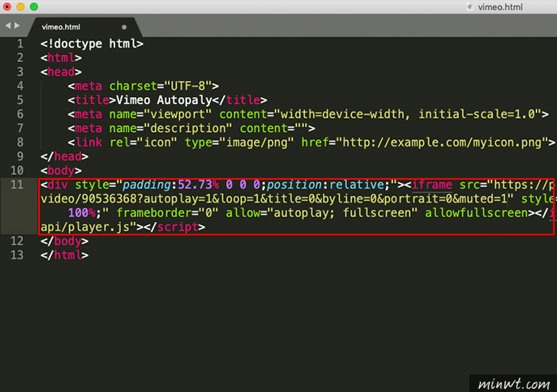Go to previous tab with left arrow
The height and width of the screenshot is (392, 557).
pos(8,25)
